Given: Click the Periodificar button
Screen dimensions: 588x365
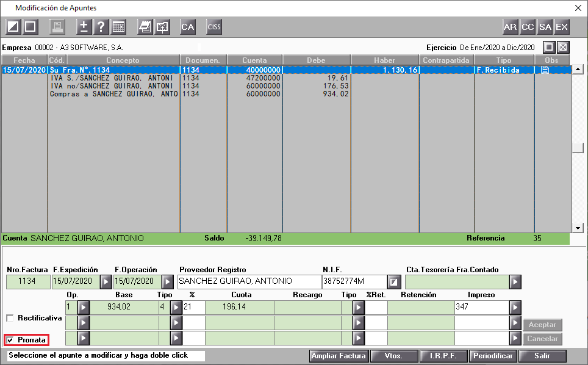Looking at the screenshot, I should tap(492, 356).
